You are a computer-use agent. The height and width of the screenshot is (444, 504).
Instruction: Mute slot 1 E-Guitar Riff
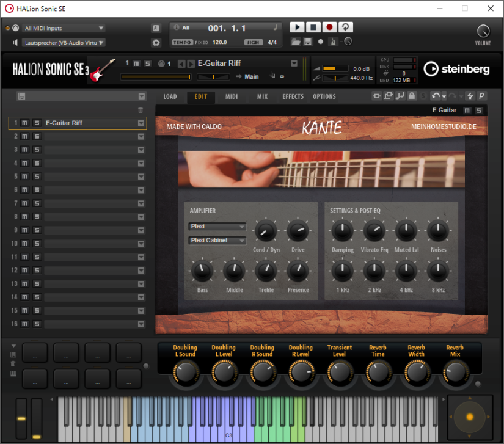point(24,123)
